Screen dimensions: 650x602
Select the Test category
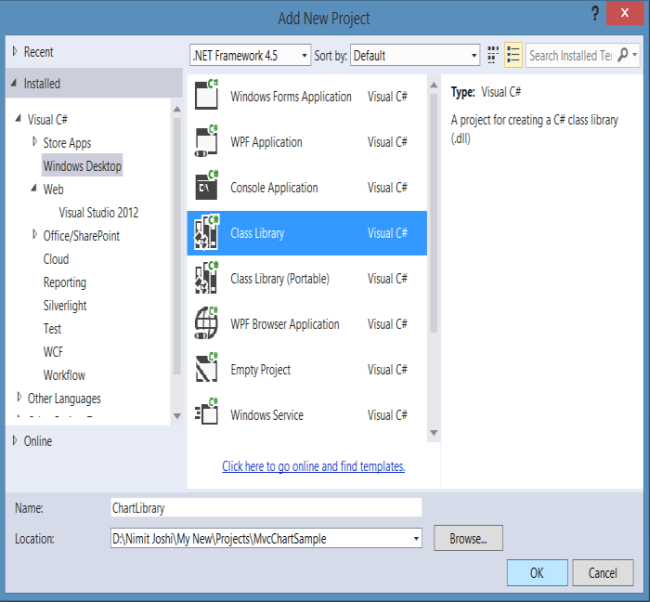coord(52,329)
